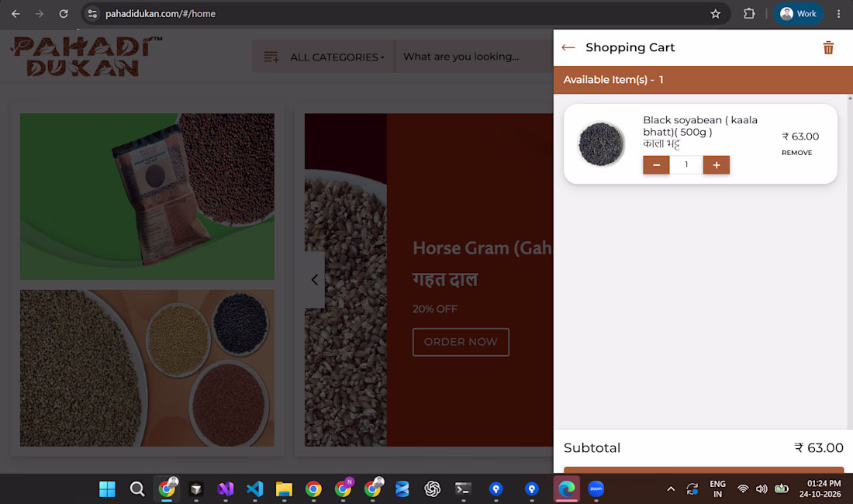This screenshot has height=504, width=853.
Task: Open the volume control in system tray
Action: [761, 488]
